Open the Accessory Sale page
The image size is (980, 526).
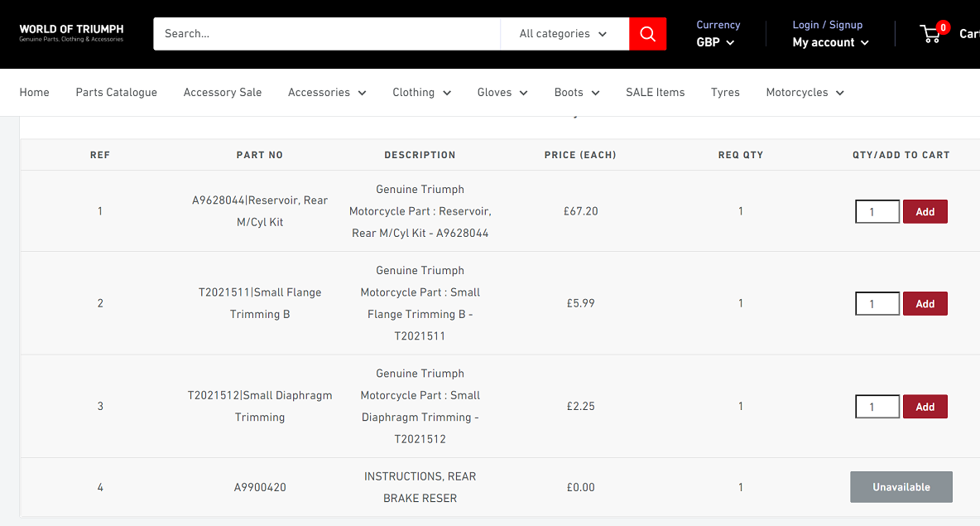223,93
